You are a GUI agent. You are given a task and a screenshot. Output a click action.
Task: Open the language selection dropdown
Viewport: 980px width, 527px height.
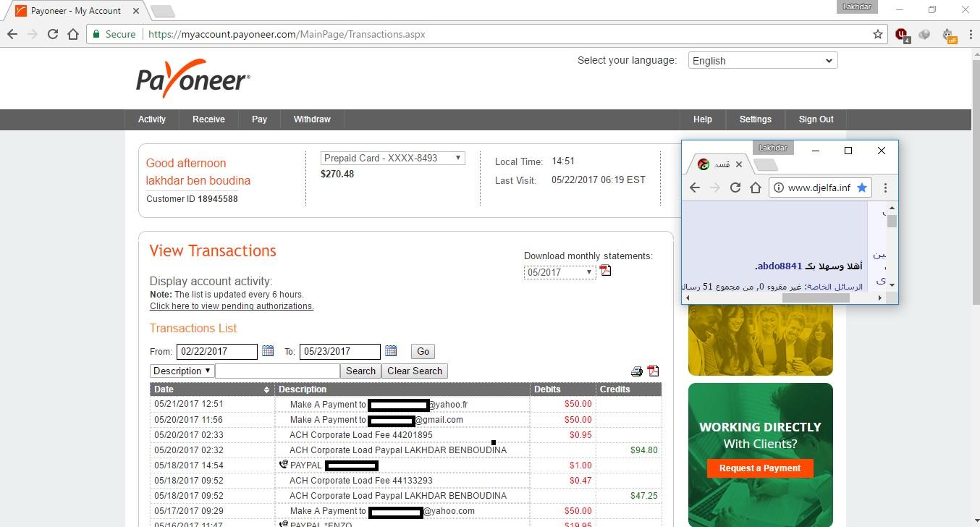pos(763,61)
